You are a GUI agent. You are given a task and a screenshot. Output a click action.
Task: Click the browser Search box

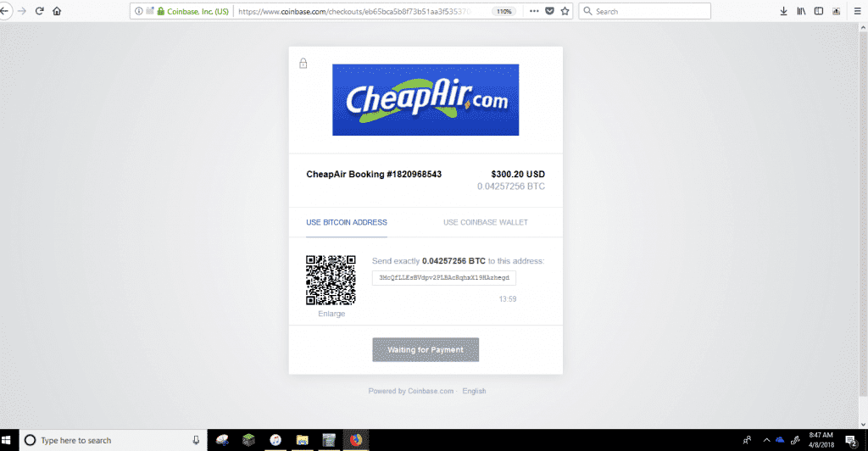coord(644,11)
